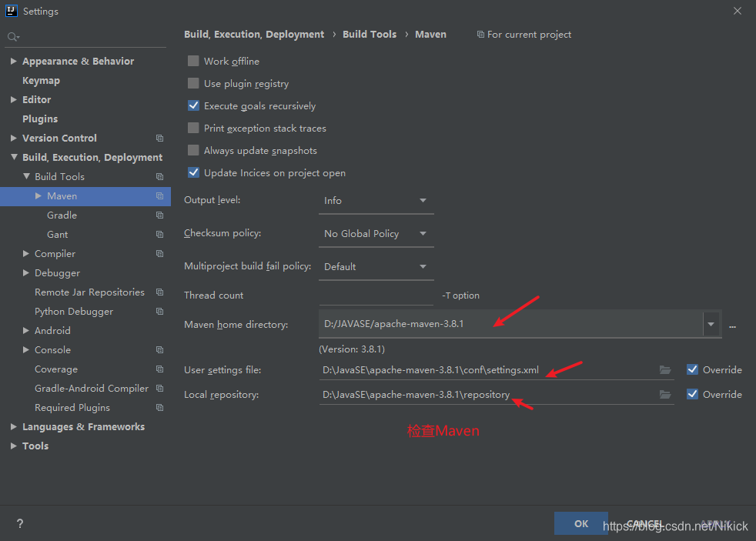
Task: Toggle Override for User settings file
Action: point(692,369)
